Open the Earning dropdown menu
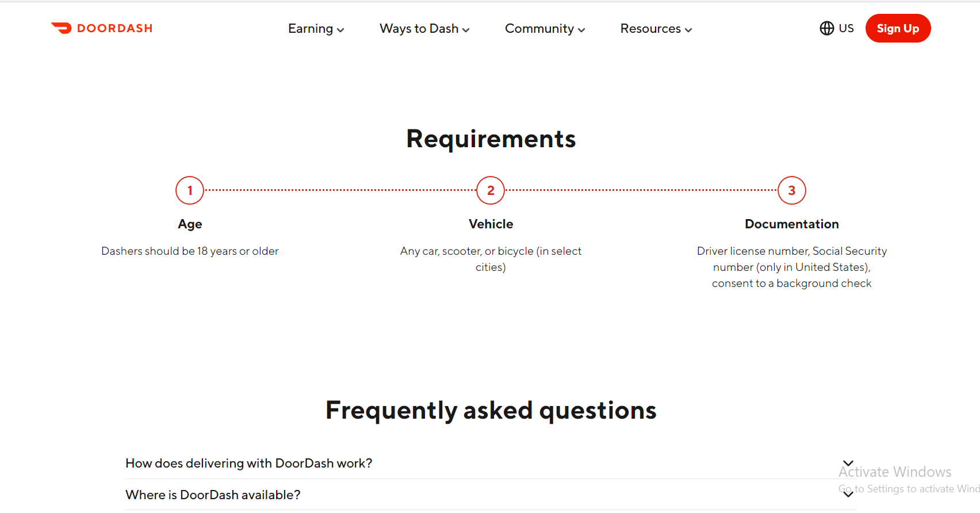This screenshot has width=980, height=513. tap(316, 29)
